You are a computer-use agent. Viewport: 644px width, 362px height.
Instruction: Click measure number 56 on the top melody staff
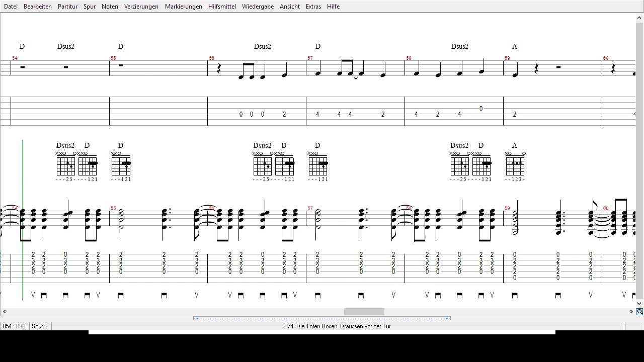point(212,58)
